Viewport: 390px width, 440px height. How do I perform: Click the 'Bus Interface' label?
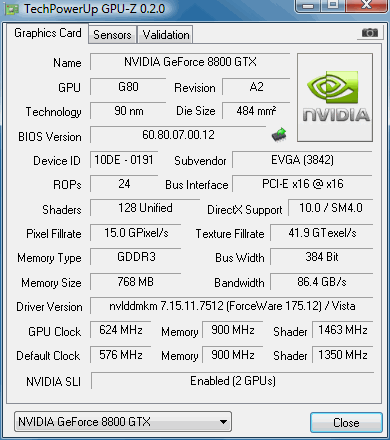[x=197, y=185]
